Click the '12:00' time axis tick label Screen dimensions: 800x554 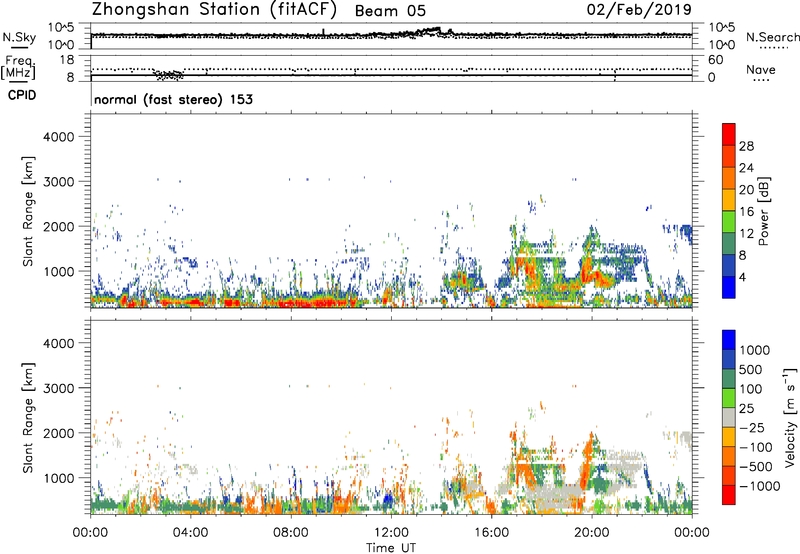[x=391, y=533]
